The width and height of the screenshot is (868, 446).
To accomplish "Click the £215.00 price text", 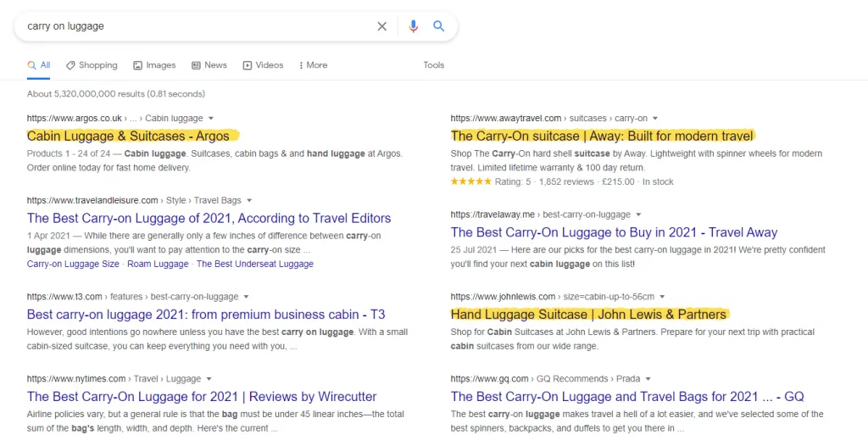I will [618, 181].
